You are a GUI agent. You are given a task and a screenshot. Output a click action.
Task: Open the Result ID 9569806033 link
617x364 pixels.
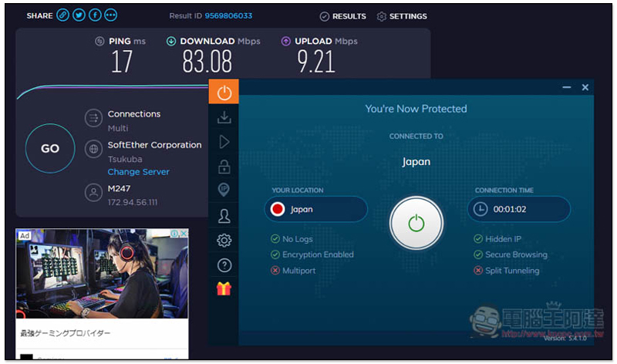click(228, 15)
